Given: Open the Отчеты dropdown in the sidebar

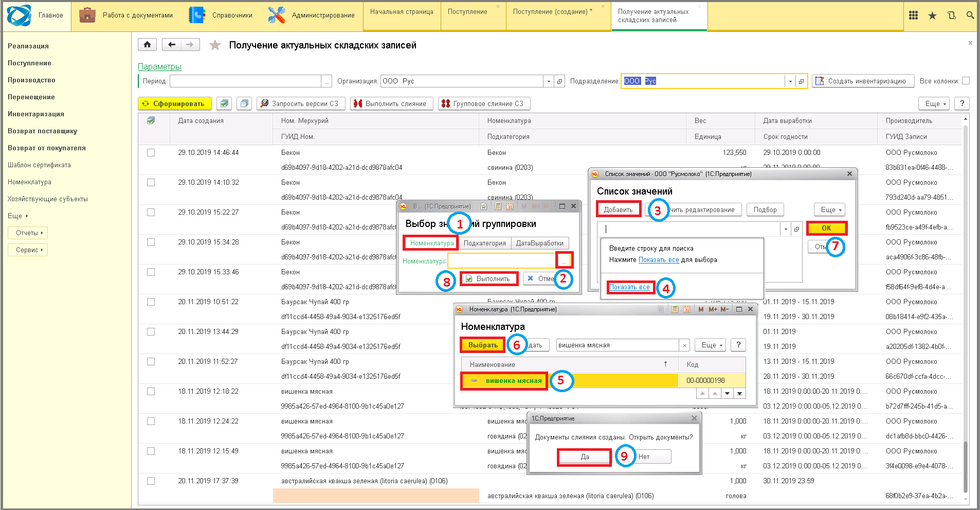Looking at the screenshot, I should (x=28, y=233).
